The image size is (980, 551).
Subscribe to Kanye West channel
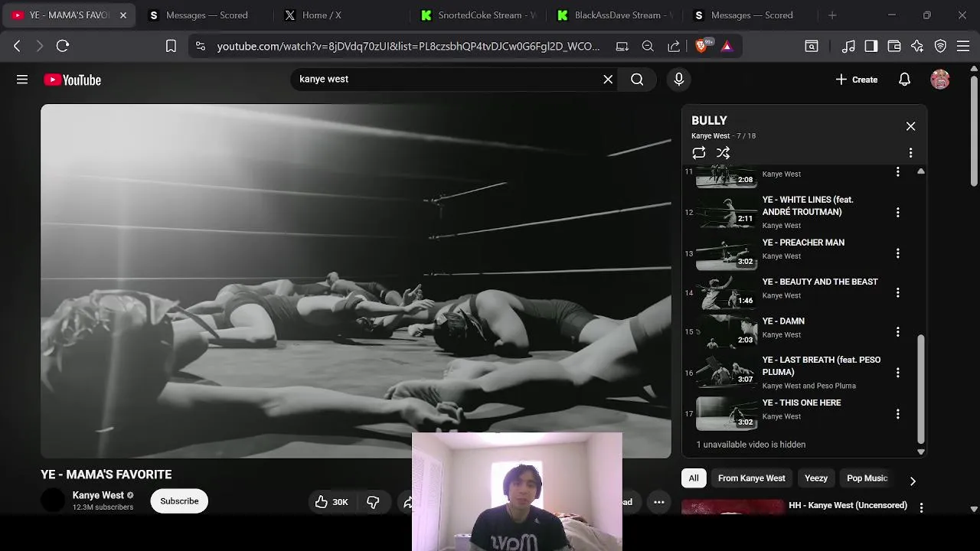click(x=179, y=501)
